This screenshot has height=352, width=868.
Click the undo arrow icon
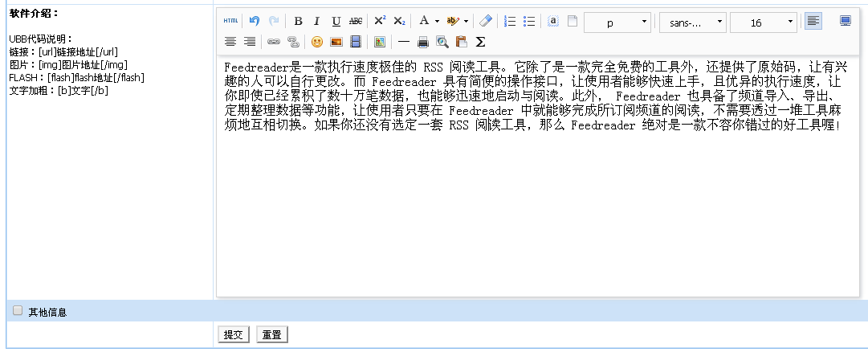(254, 22)
